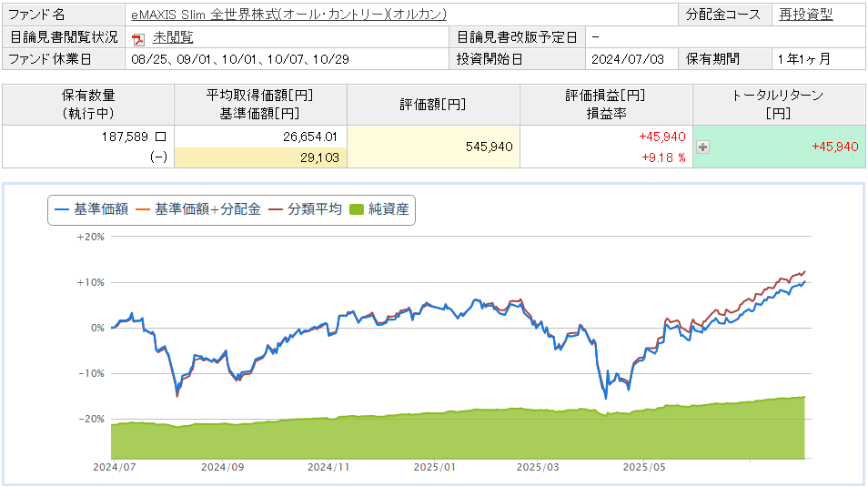Click the 分配金コース label cell
Screen dimensions: 868x487
pyautogui.click(x=724, y=15)
